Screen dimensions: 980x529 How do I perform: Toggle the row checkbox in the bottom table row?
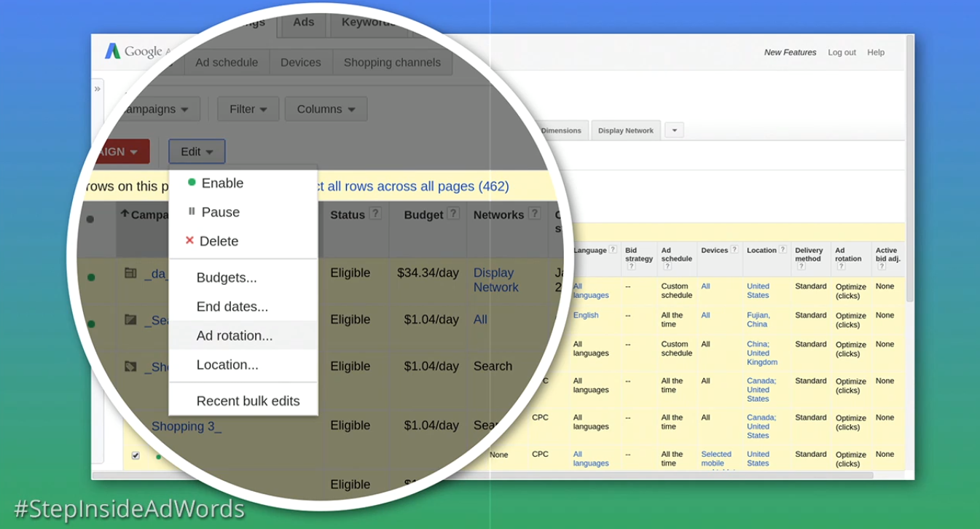136,455
